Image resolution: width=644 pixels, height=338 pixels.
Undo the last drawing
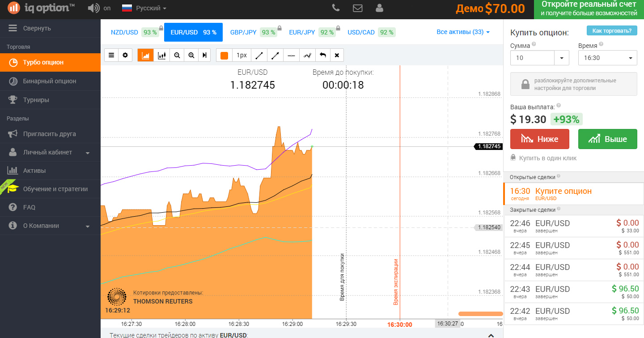(x=322, y=55)
